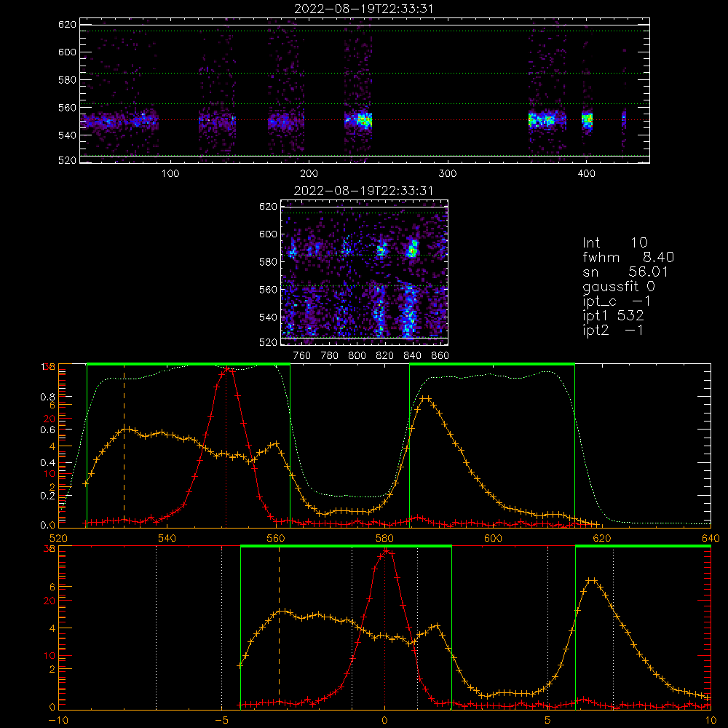Viewport: 728px width, 728px height.
Task: Click right thick green bar atop upper profile plot
Action: [x=492, y=364]
